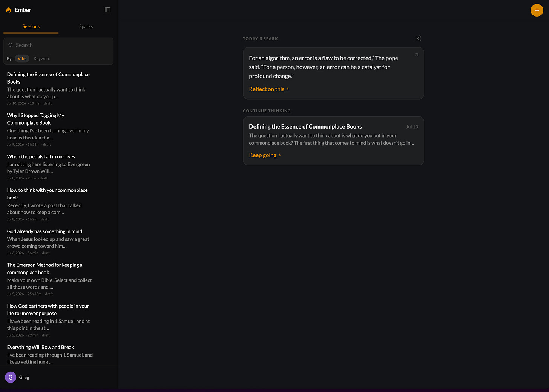Open Greg's avatar

click(x=11, y=377)
